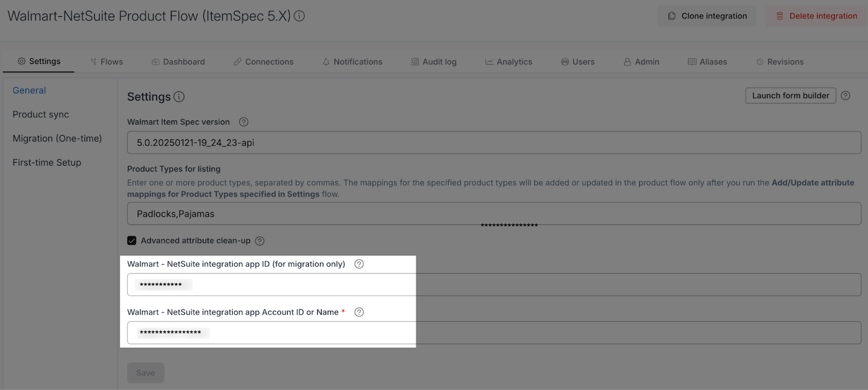
Task: Click integration app ID input field
Action: 494,285
